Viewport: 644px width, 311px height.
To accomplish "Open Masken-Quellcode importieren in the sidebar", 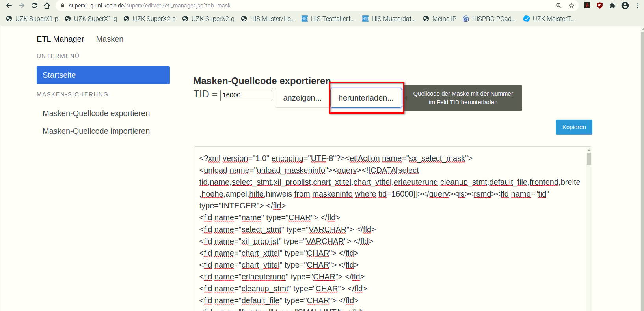I will point(96,131).
